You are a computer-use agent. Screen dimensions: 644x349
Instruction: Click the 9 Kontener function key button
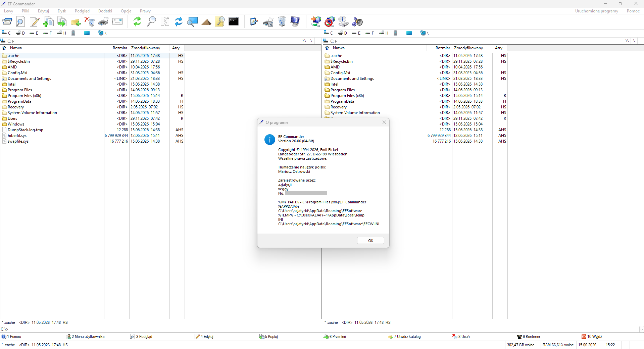(x=529, y=337)
